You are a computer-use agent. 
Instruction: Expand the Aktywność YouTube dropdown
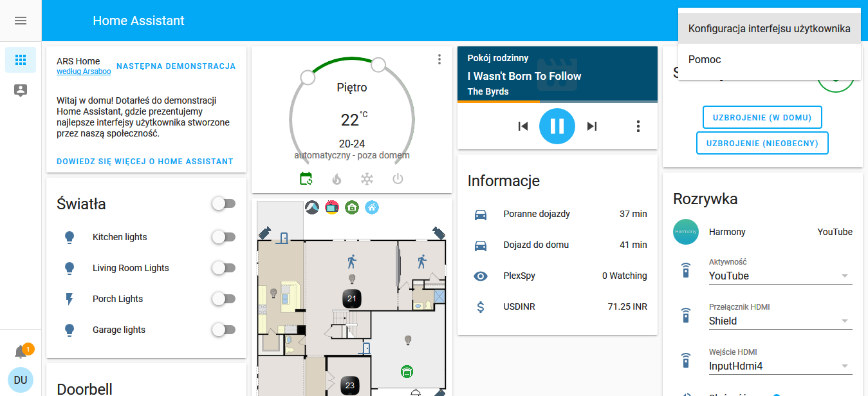pos(780,276)
